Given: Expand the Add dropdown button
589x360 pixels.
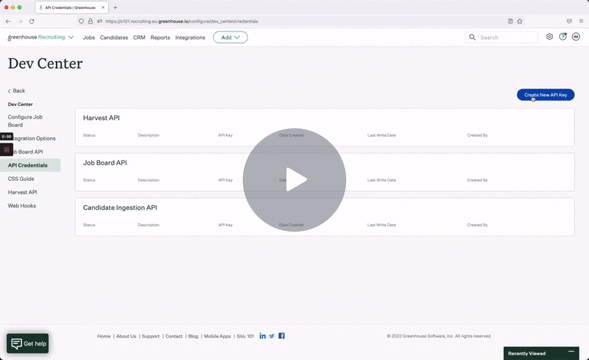Looking at the screenshot, I should pos(230,37).
